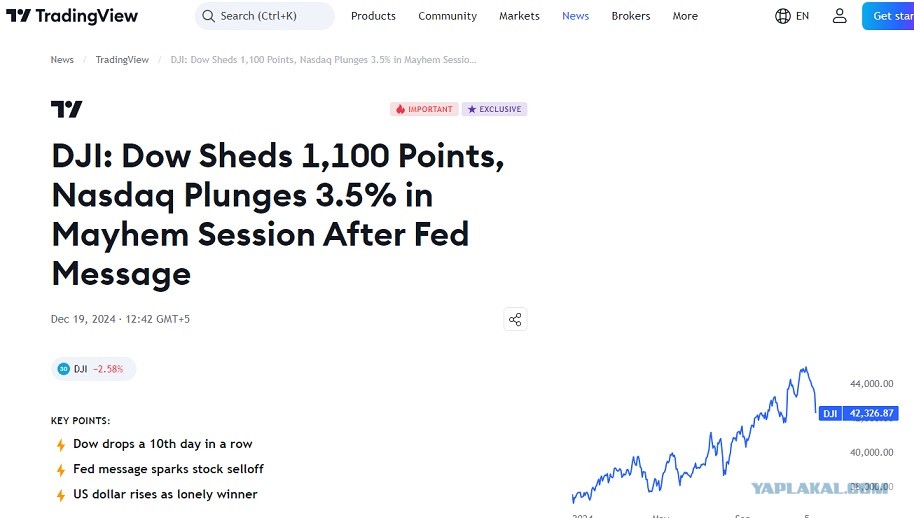Click the DJI symbol round icon

pyautogui.click(x=64, y=369)
